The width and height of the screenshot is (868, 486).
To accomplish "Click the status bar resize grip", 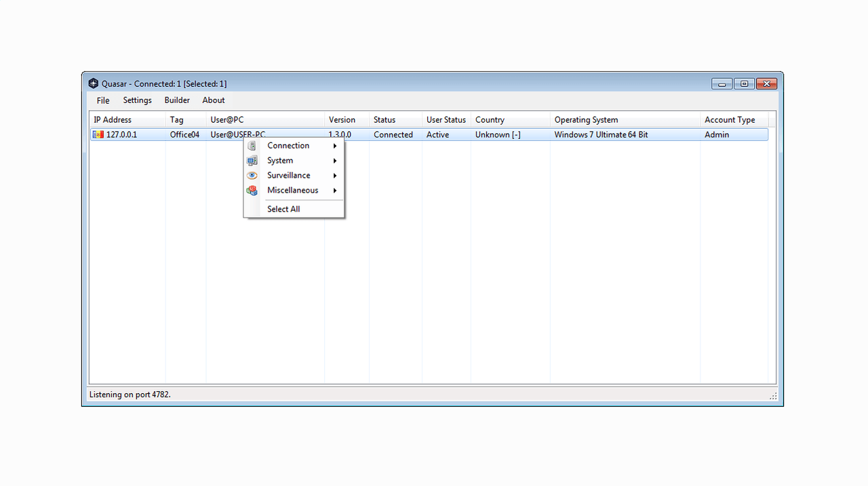I will 774,394.
